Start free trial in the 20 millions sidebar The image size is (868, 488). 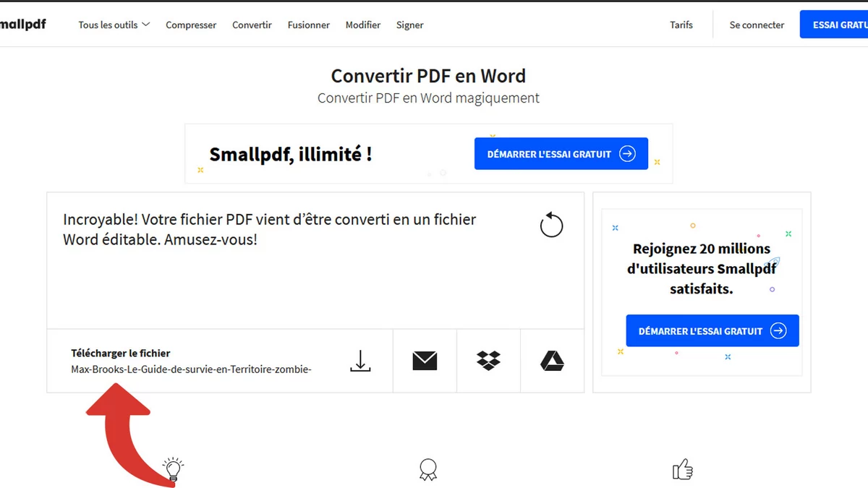(712, 331)
